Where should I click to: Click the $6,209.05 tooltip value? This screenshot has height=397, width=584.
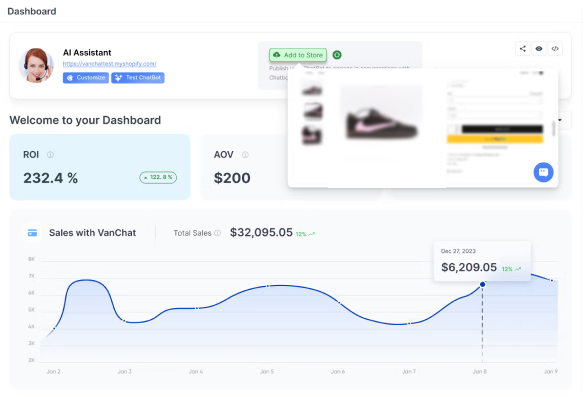click(469, 267)
